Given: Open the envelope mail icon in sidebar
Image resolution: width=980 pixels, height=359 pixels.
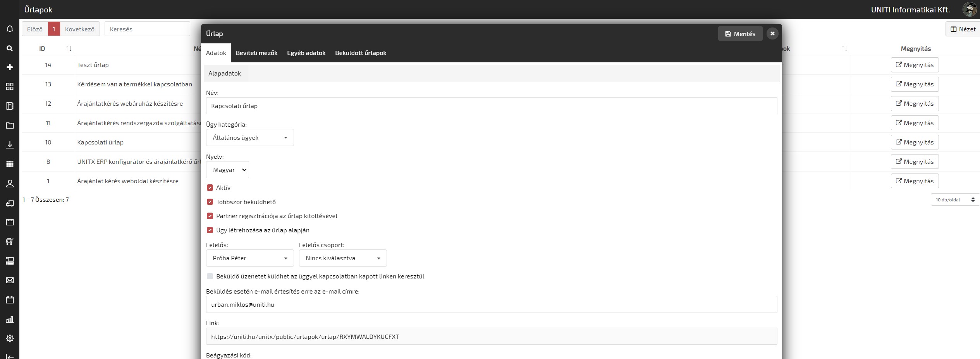Looking at the screenshot, I should click(x=10, y=280).
